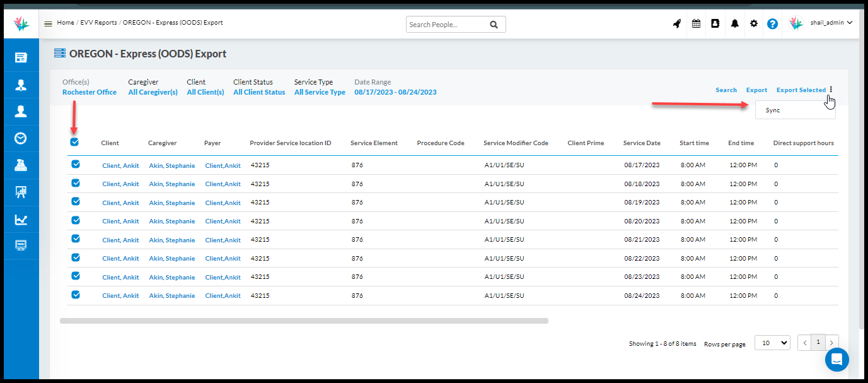Open the rocket quick-launch icon
This screenshot has width=868, height=383.
[x=676, y=23]
